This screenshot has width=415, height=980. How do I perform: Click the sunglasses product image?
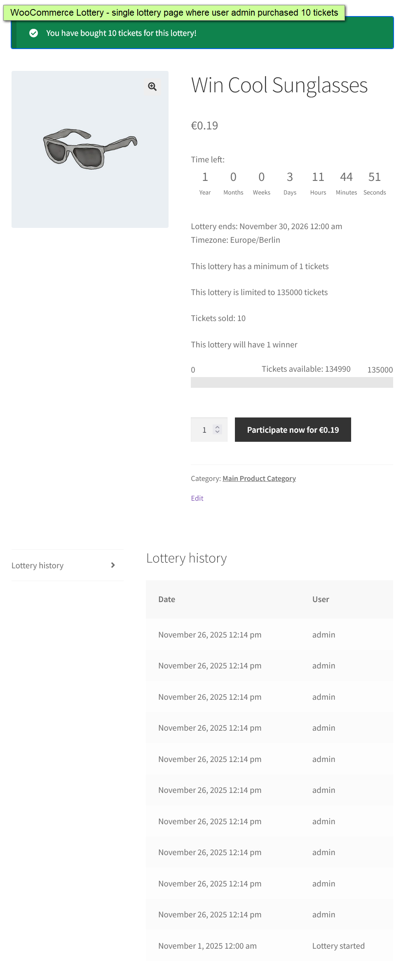[x=90, y=149]
